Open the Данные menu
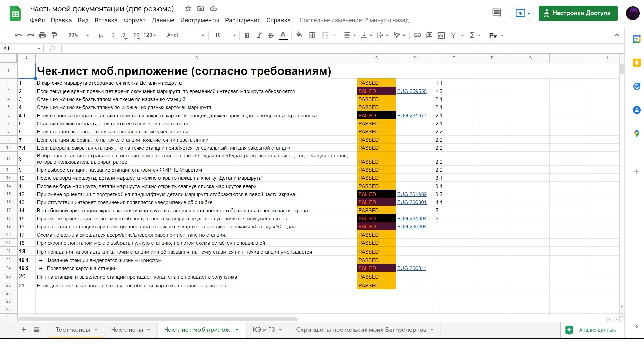This screenshot has height=344, width=644. click(163, 20)
